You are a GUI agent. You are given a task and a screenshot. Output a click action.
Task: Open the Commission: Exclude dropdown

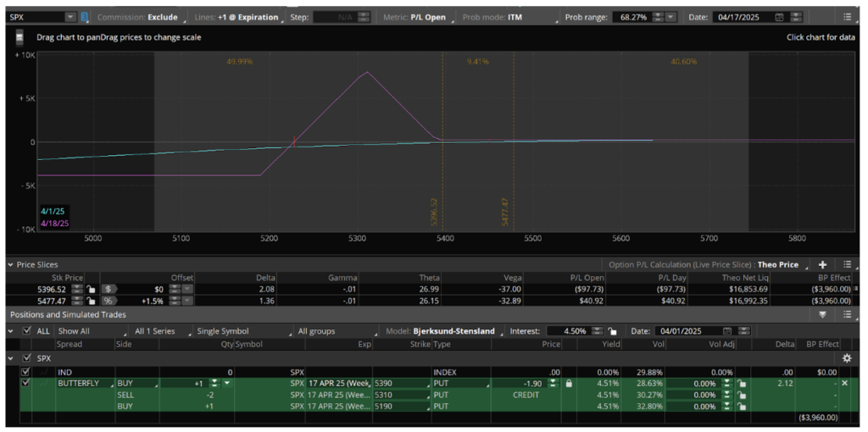tap(140, 17)
